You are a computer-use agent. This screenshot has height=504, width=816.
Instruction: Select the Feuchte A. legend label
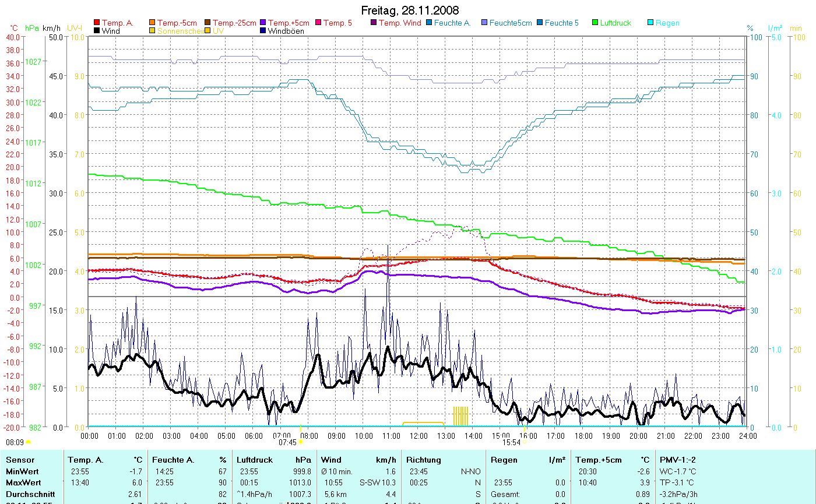click(x=452, y=23)
